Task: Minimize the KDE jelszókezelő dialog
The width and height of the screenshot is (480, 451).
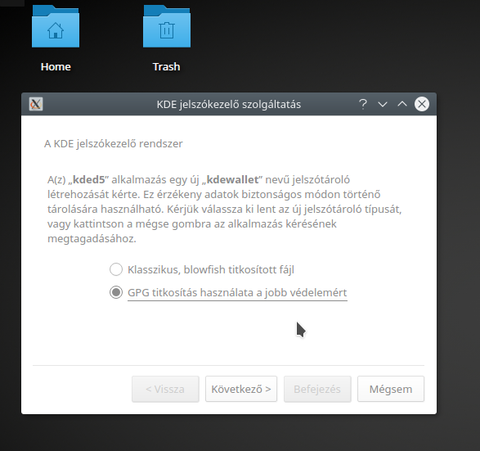Action: point(383,104)
